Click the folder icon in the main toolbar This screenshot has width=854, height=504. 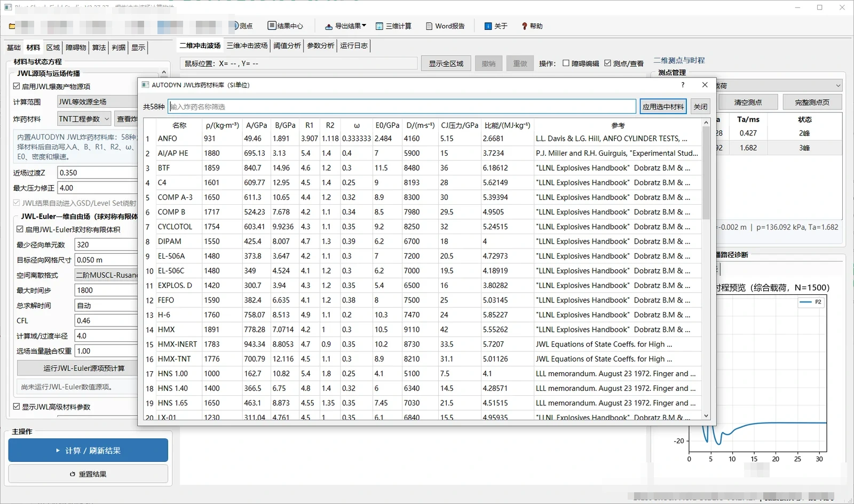(12, 26)
